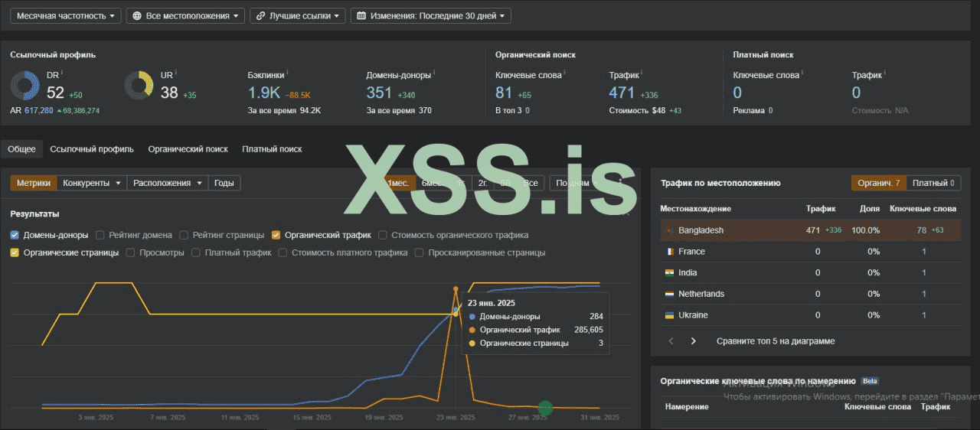Click the info icon beside Домены-доноры
Viewport: 980px width, 430px height.
(x=434, y=74)
